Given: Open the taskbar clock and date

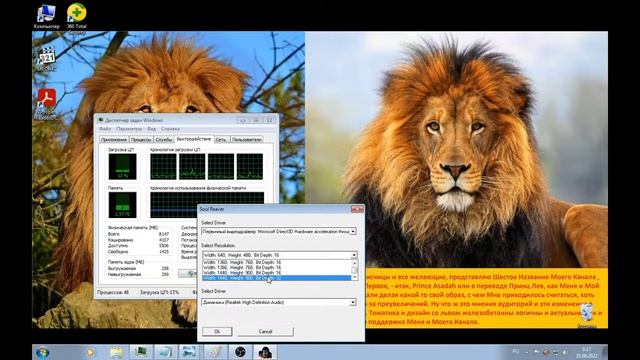Looking at the screenshot, I should (x=587, y=352).
